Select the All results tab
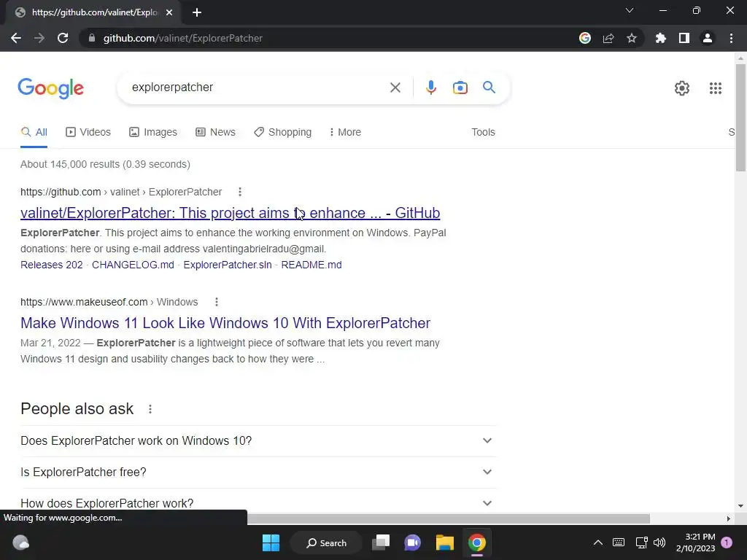This screenshot has width=747, height=560. [x=34, y=132]
